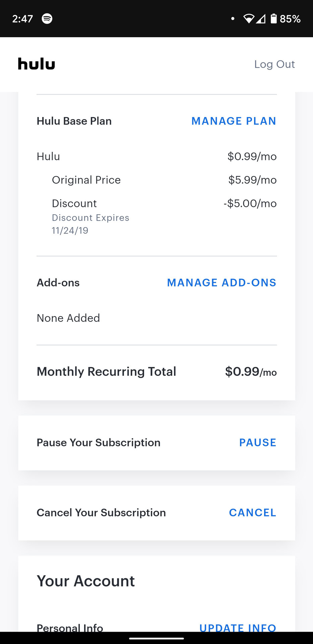Tap the Monthly Recurring Total label

click(106, 372)
